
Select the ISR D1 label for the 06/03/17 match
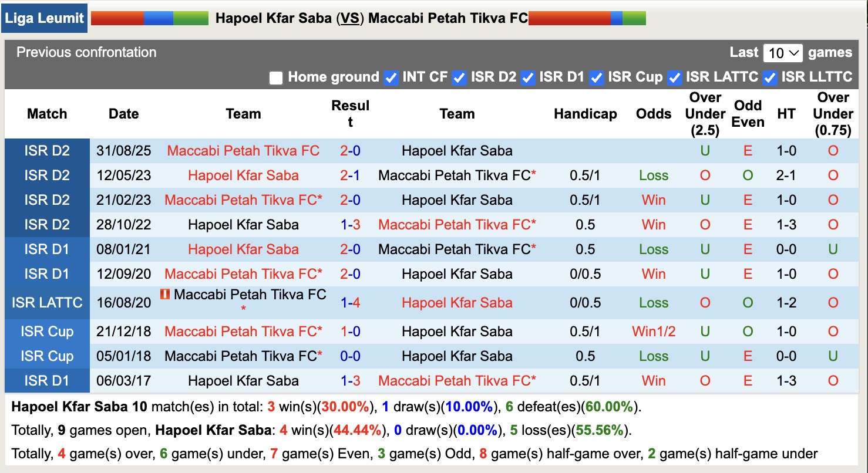coord(46,380)
